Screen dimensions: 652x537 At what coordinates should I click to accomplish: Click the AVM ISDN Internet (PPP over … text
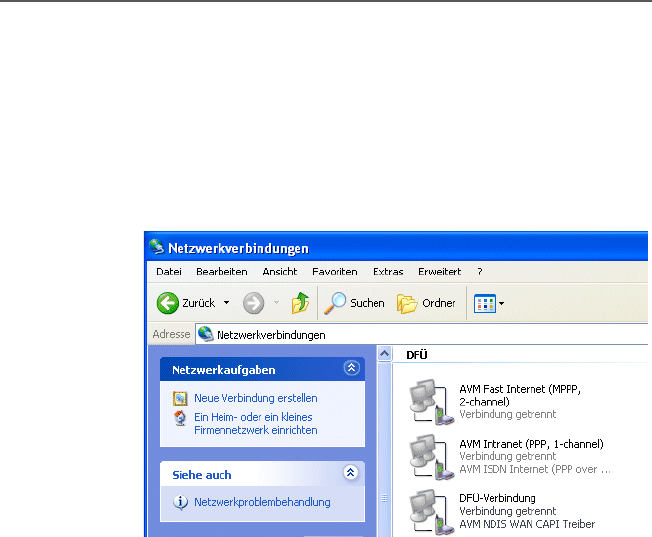pos(535,469)
